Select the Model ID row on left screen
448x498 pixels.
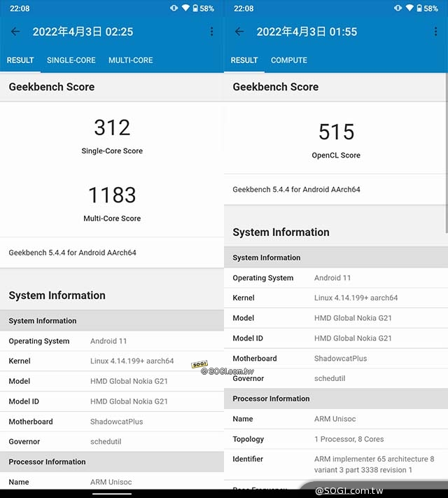(112, 401)
